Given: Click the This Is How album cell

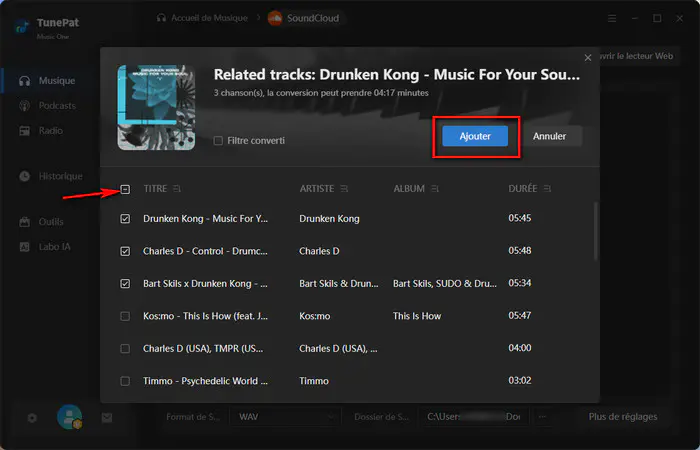Looking at the screenshot, I should tap(417, 316).
